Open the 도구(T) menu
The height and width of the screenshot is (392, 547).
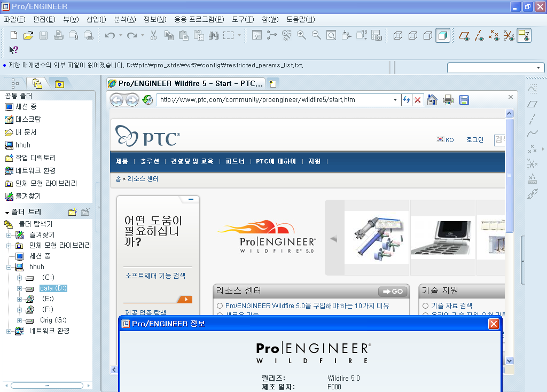[x=243, y=20]
